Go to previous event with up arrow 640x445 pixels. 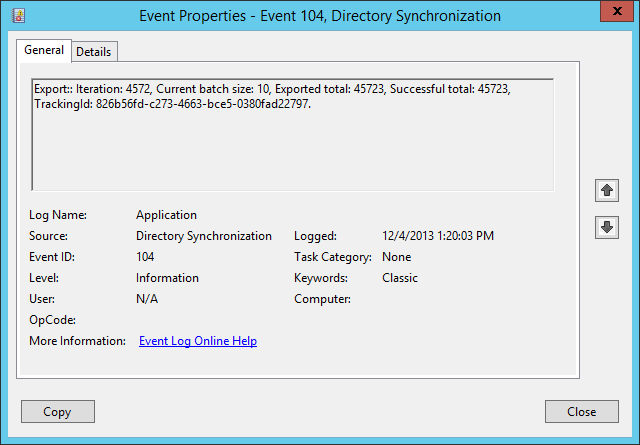(x=606, y=190)
